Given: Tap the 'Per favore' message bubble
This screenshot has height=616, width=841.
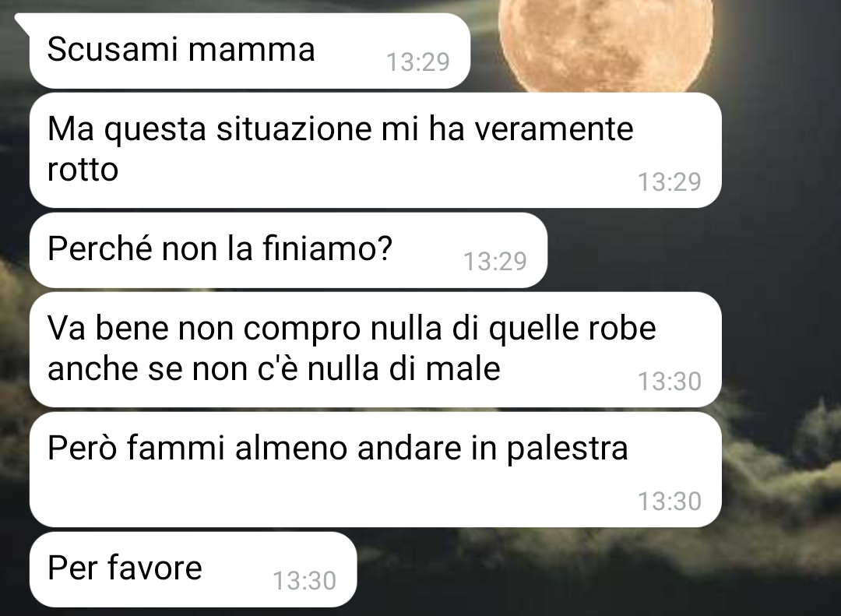Looking at the screenshot, I should (193, 569).
